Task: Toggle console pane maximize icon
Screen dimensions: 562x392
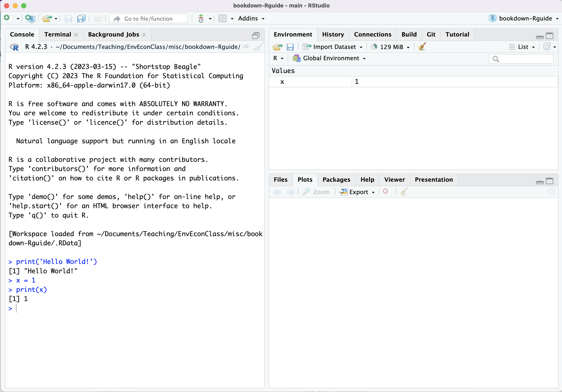Action: tap(255, 36)
